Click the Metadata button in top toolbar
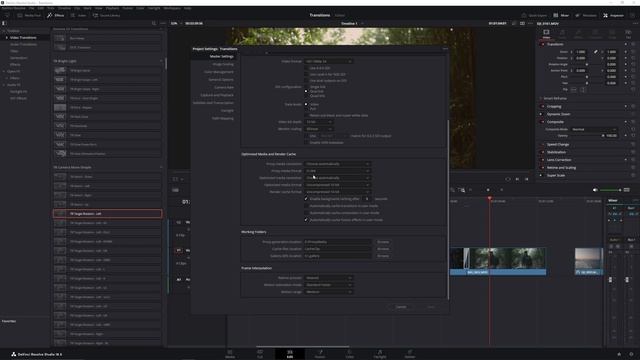 [x=586, y=15]
